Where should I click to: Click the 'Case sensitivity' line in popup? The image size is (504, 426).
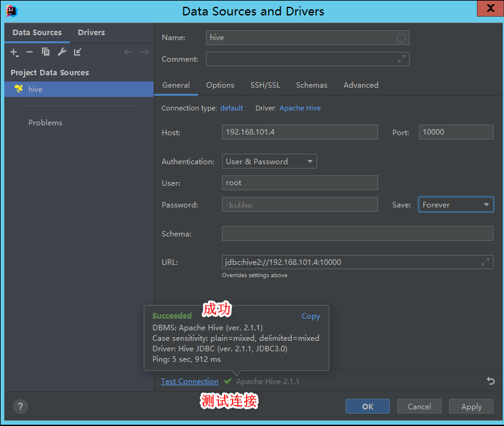pyautogui.click(x=236, y=338)
